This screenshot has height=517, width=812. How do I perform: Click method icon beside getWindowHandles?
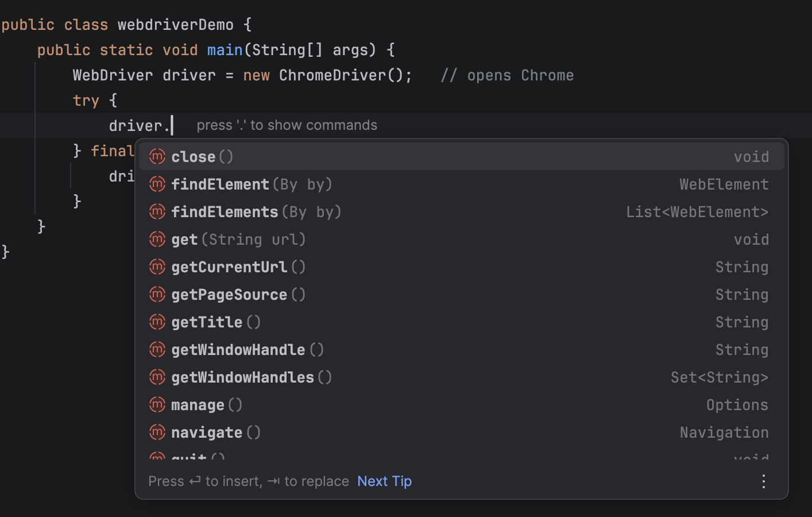tap(157, 377)
